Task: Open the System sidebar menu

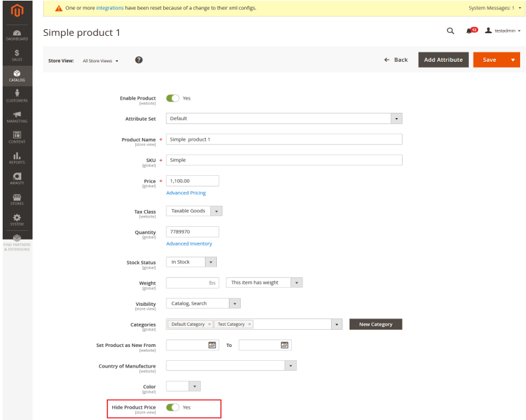Action: (x=17, y=220)
